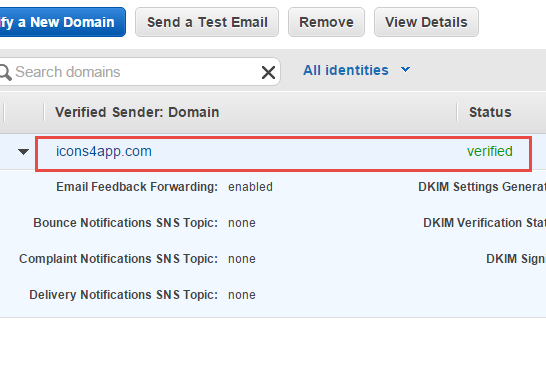This screenshot has height=380, width=546.
Task: Clear search with the X icon
Action: 268,72
